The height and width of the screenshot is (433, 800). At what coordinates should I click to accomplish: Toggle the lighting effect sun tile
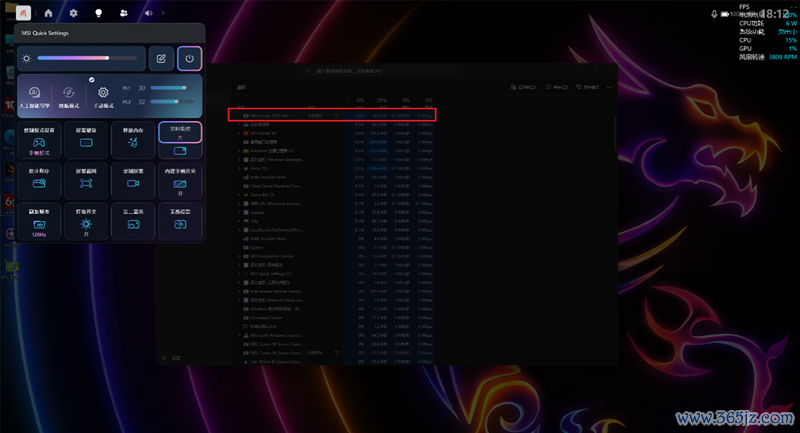point(86,221)
